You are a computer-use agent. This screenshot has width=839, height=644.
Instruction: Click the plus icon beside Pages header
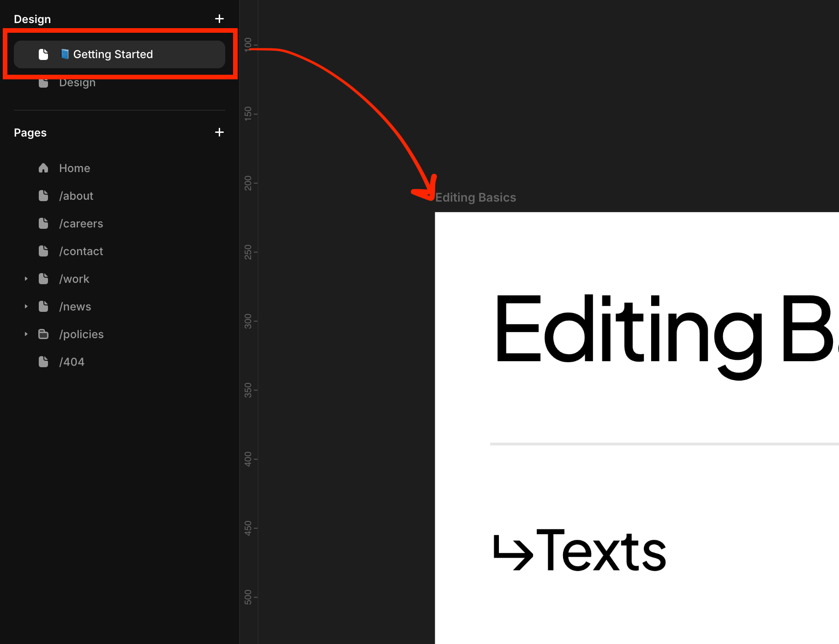click(219, 132)
